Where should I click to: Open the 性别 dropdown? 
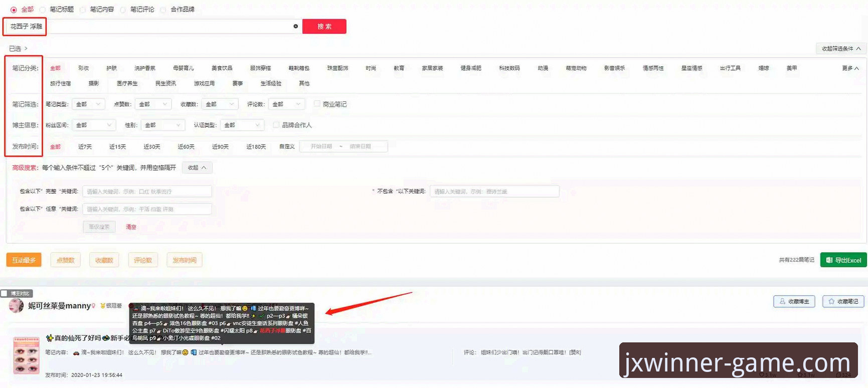point(163,125)
